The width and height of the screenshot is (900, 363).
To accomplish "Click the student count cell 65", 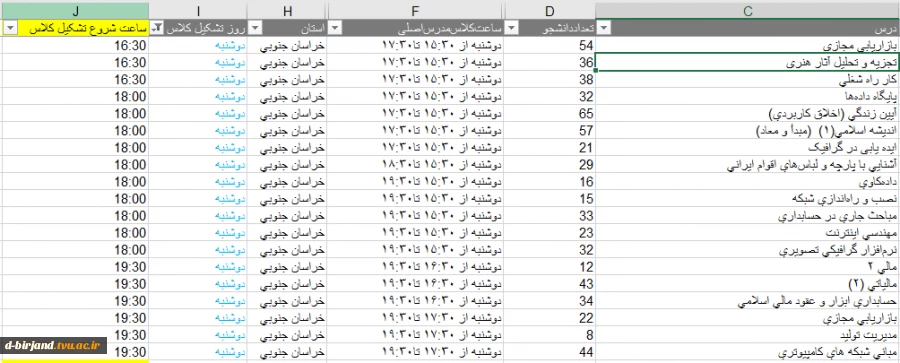I will pos(550,114).
